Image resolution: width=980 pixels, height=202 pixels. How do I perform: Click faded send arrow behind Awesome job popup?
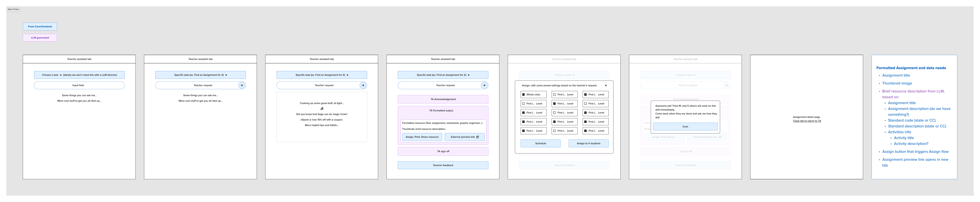[726, 85]
